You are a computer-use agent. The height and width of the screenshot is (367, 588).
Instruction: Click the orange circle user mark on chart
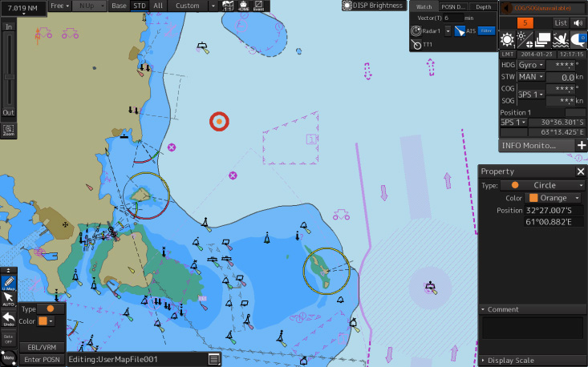(x=219, y=121)
